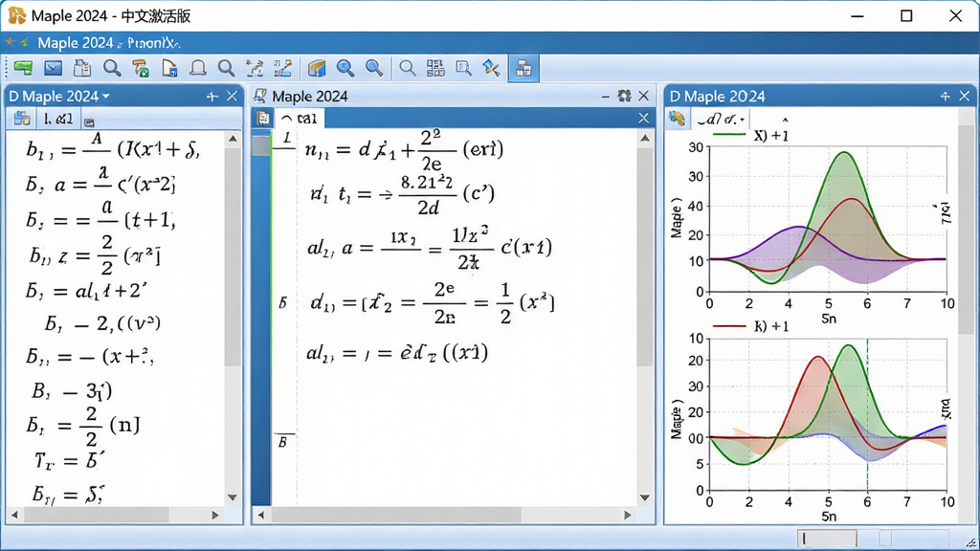Screen dimensions: 980x551
Task: Collapse using the caret above the top plot legend
Action: [x=785, y=120]
